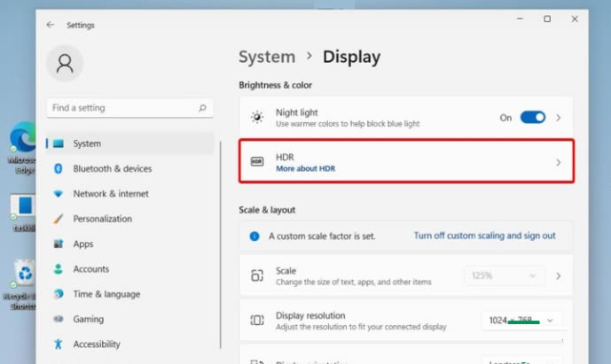Click the Night light sun icon
Viewport: 611px width, 364px height.
[x=257, y=117]
